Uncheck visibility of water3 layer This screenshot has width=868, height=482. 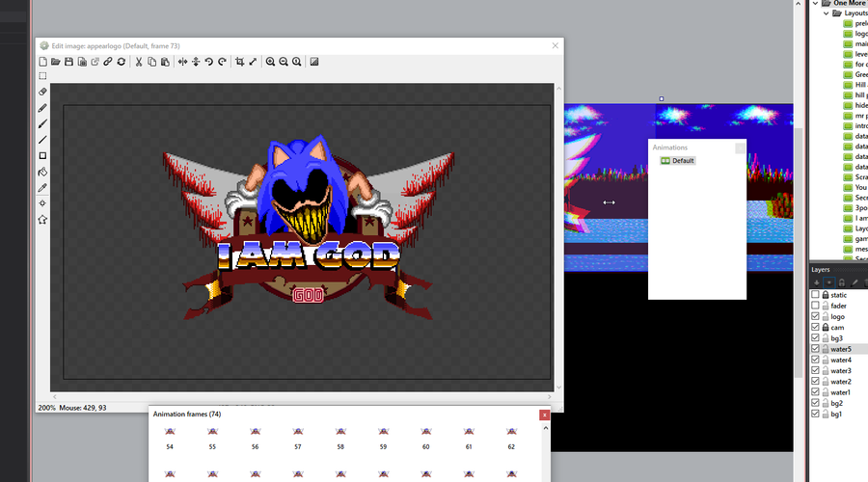coord(815,371)
